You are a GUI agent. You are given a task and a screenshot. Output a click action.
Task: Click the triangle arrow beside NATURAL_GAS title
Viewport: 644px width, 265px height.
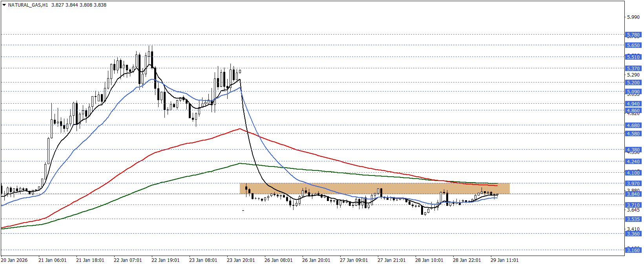(4, 5)
